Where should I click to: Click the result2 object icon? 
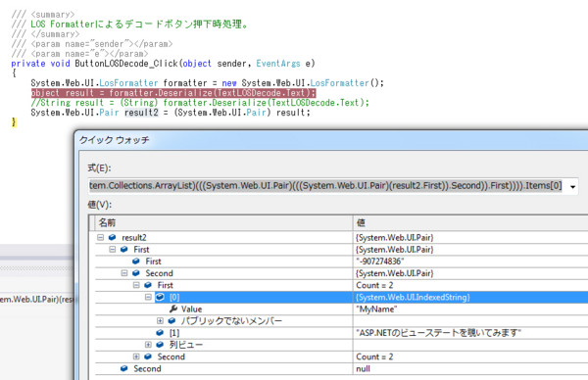click(x=112, y=237)
